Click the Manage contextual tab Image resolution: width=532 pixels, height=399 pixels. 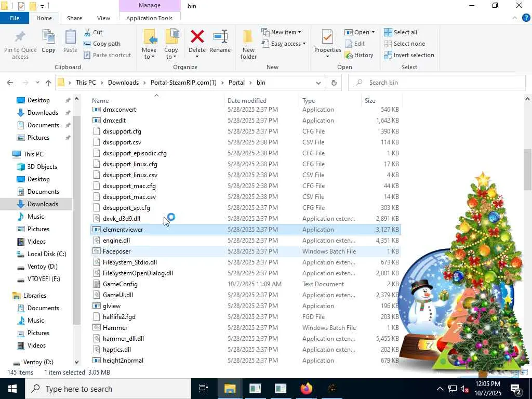coord(149,5)
